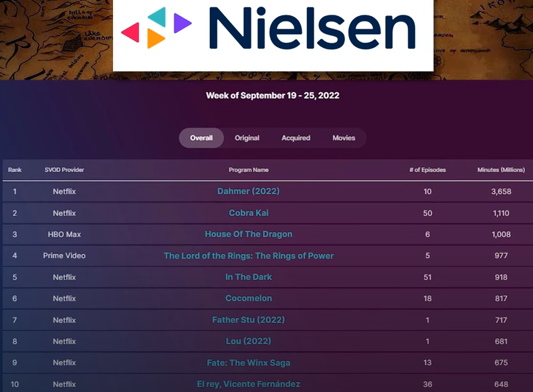
Task: Switch to the Original tab
Action: click(x=247, y=138)
